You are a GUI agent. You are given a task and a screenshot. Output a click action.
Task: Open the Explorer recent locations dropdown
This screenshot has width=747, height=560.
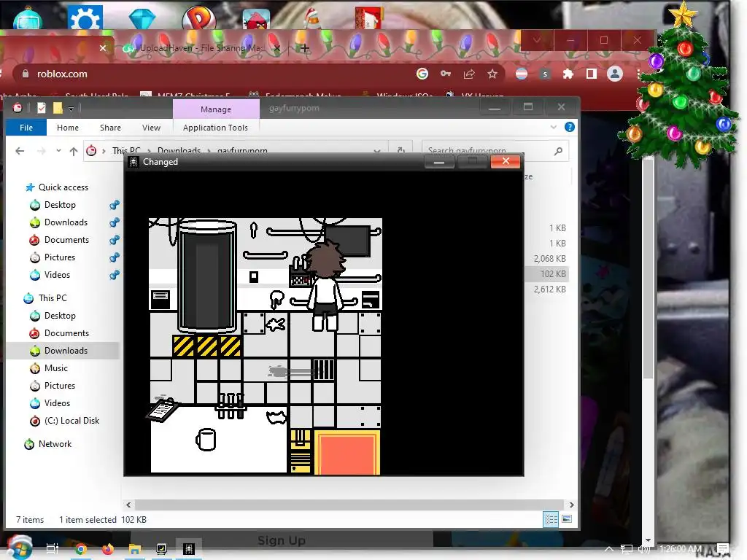click(58, 151)
